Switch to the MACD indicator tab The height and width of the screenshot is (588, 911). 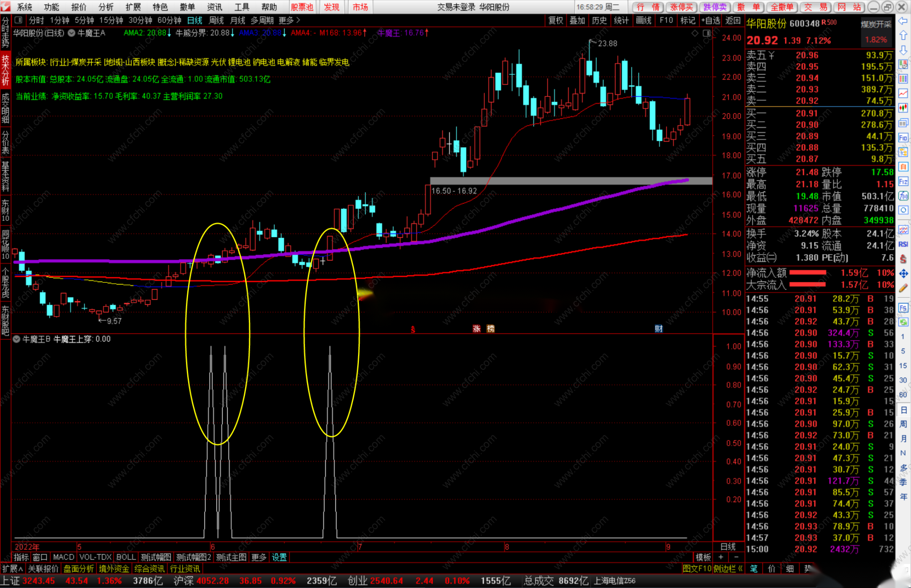(x=63, y=557)
